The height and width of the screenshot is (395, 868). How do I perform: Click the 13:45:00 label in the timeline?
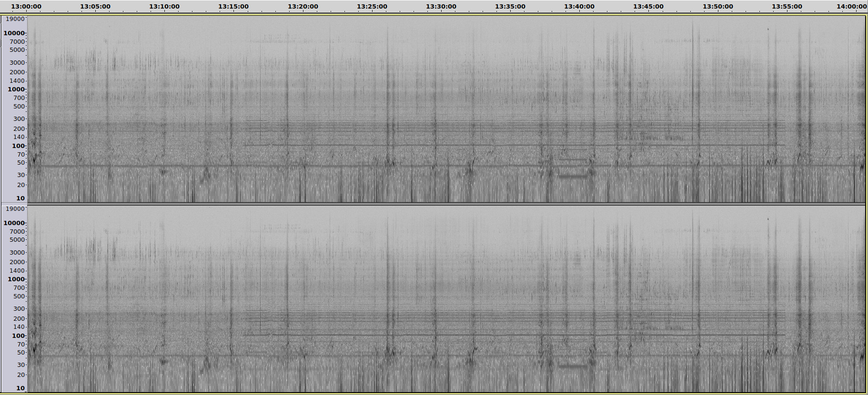pyautogui.click(x=648, y=7)
